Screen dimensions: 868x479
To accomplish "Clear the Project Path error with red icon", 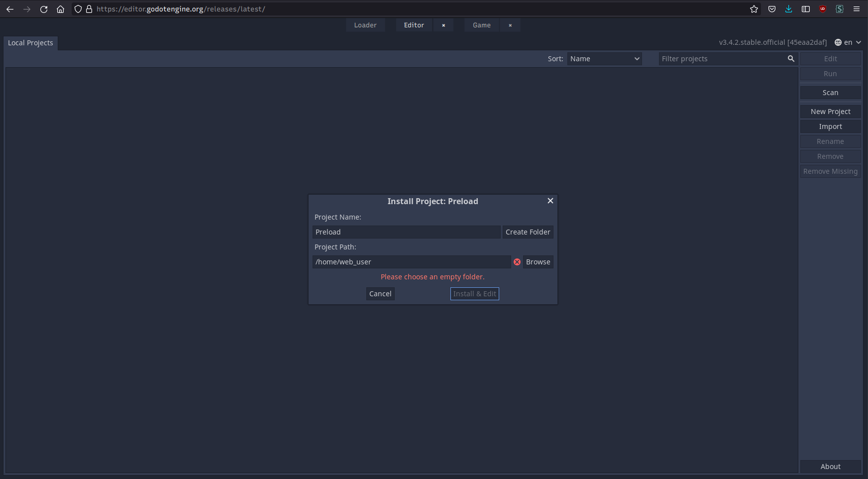I will [517, 261].
